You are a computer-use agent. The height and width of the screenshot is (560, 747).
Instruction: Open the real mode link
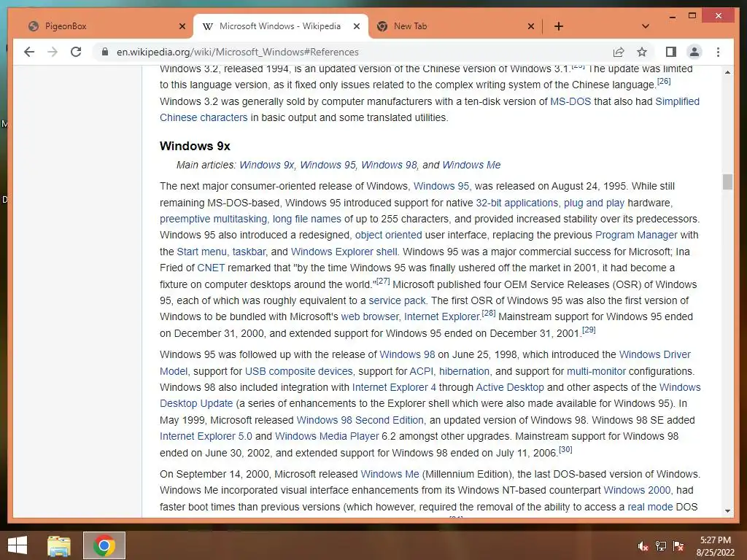[x=650, y=507]
